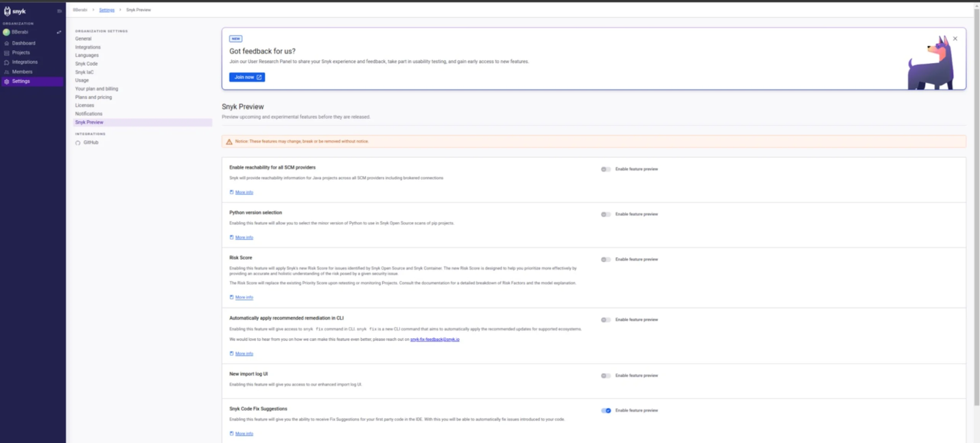
Task: Disable Snyk Code Fix Suggestions toggle
Action: click(606, 411)
